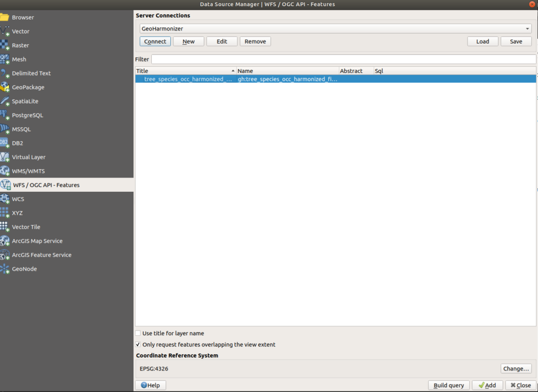Choose the Vector Tile grid icon
Viewport: 538px width, 392px height.
[4, 226]
